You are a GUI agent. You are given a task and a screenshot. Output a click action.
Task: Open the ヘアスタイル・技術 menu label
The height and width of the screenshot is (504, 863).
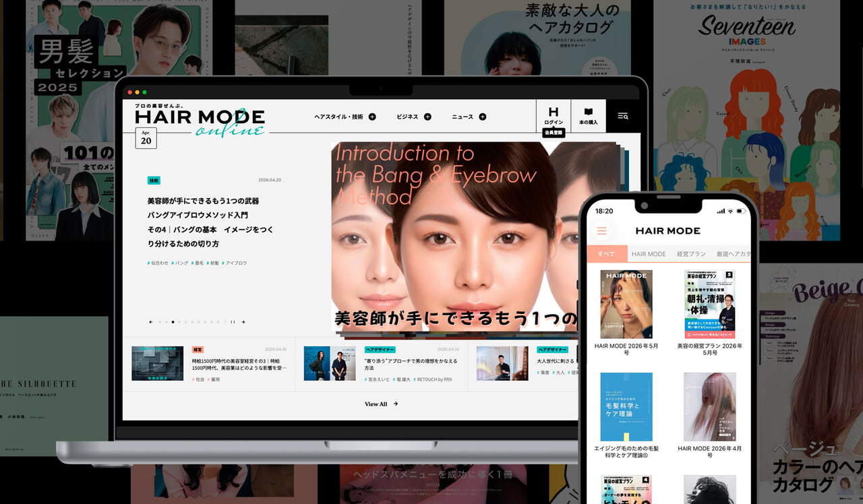click(x=338, y=117)
